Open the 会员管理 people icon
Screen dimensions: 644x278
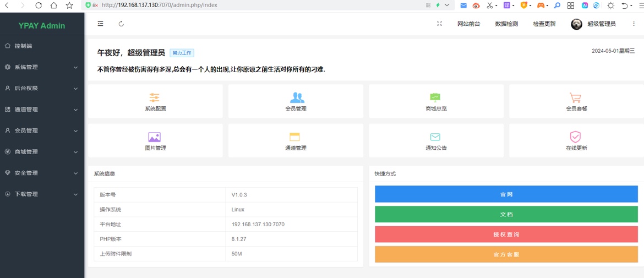[x=296, y=98]
